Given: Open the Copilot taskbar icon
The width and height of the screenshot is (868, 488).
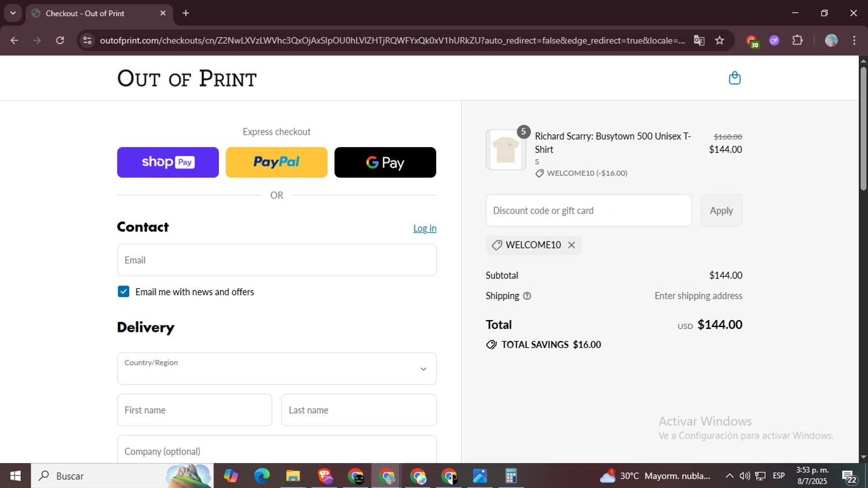Looking at the screenshot, I should pos(231,476).
